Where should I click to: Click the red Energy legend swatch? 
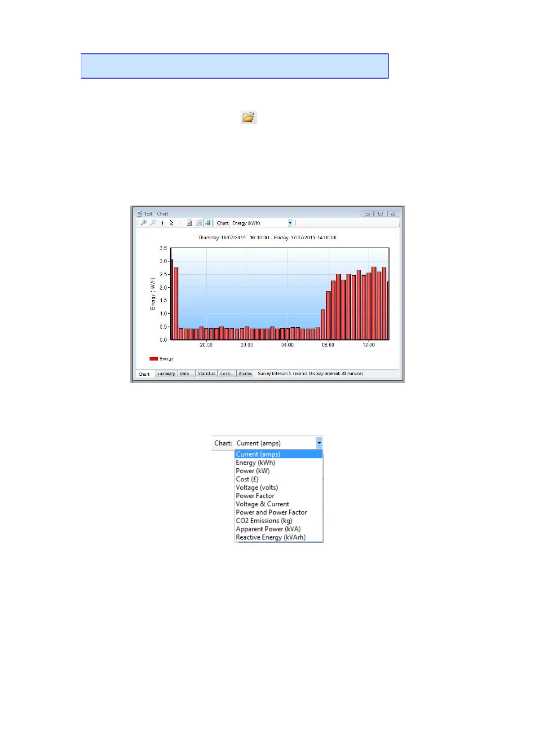tap(154, 359)
